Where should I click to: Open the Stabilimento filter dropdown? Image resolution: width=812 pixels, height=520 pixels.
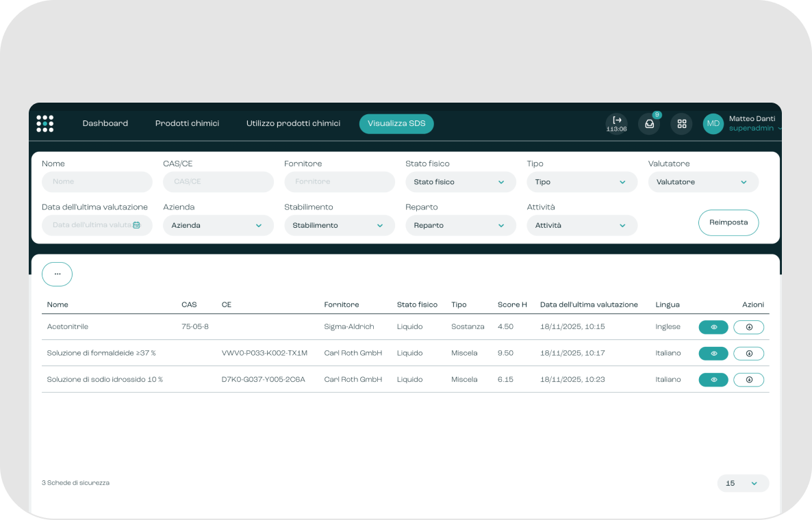pyautogui.click(x=340, y=226)
